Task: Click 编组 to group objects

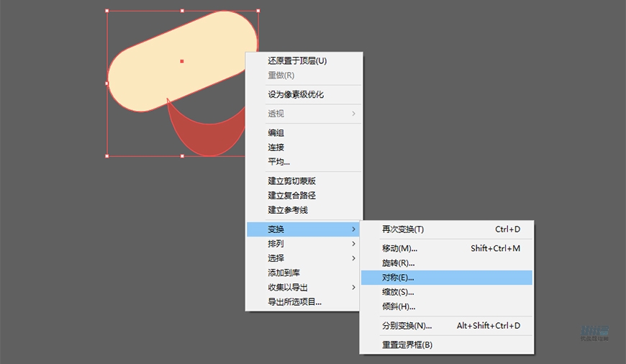Action: point(276,133)
